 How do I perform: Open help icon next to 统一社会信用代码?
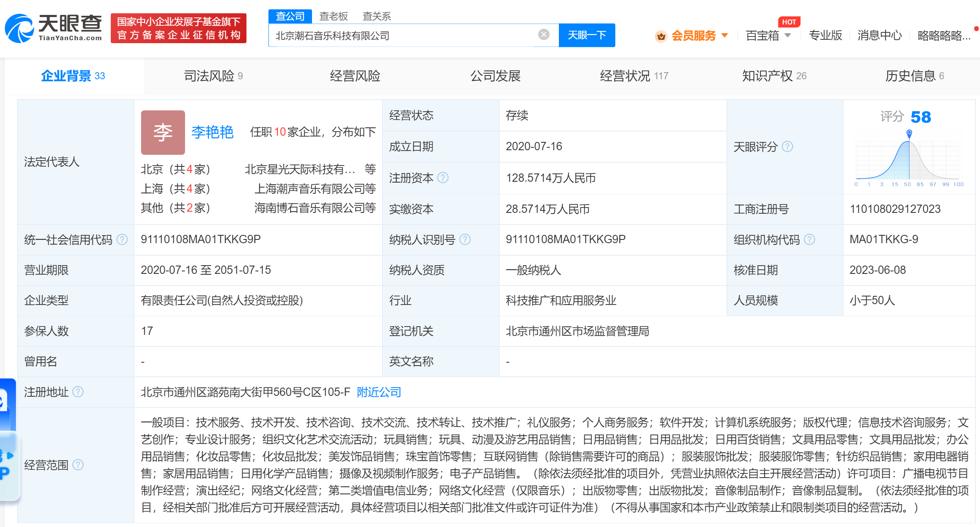(122, 239)
